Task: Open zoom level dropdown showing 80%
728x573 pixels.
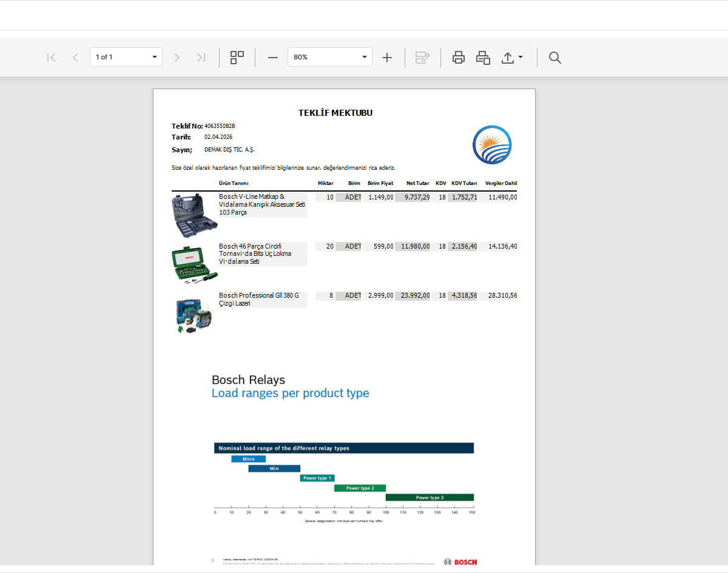Action: [x=330, y=57]
